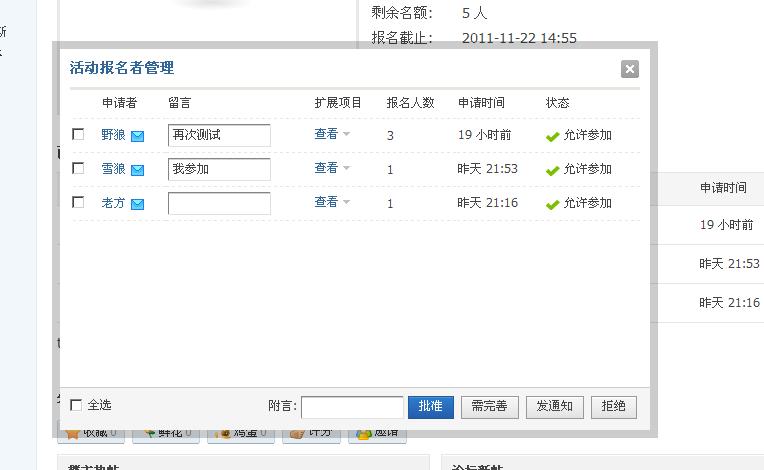Focus the 附言 input field
Screen dimensions: 764x470
point(352,407)
